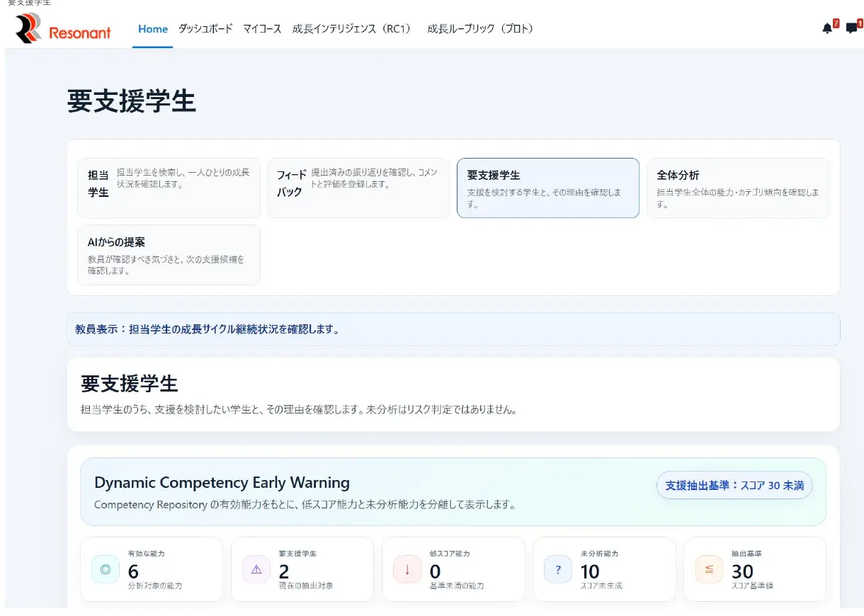The height and width of the screenshot is (616, 864).
Task: Click the 有効な能力 circle icon
Action: (106, 569)
